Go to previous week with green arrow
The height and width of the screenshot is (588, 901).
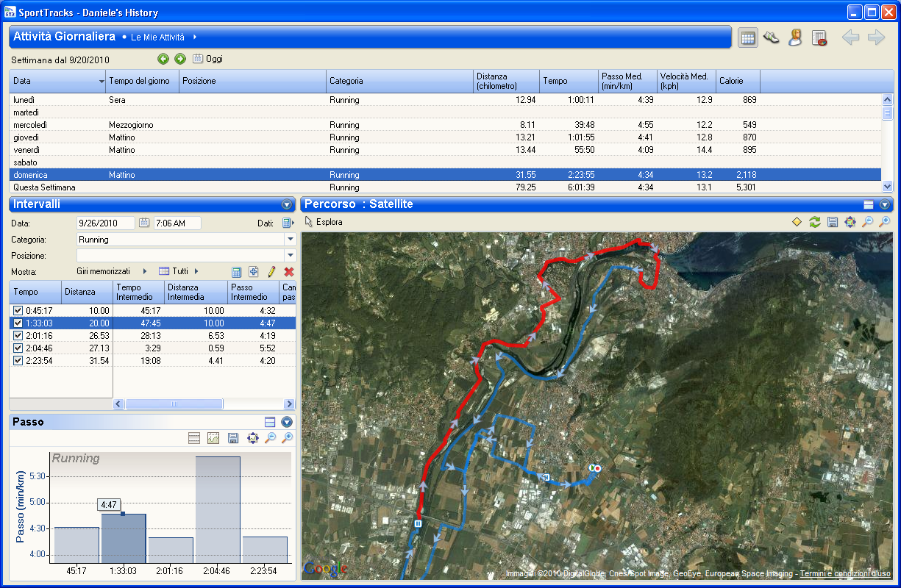[x=163, y=59]
